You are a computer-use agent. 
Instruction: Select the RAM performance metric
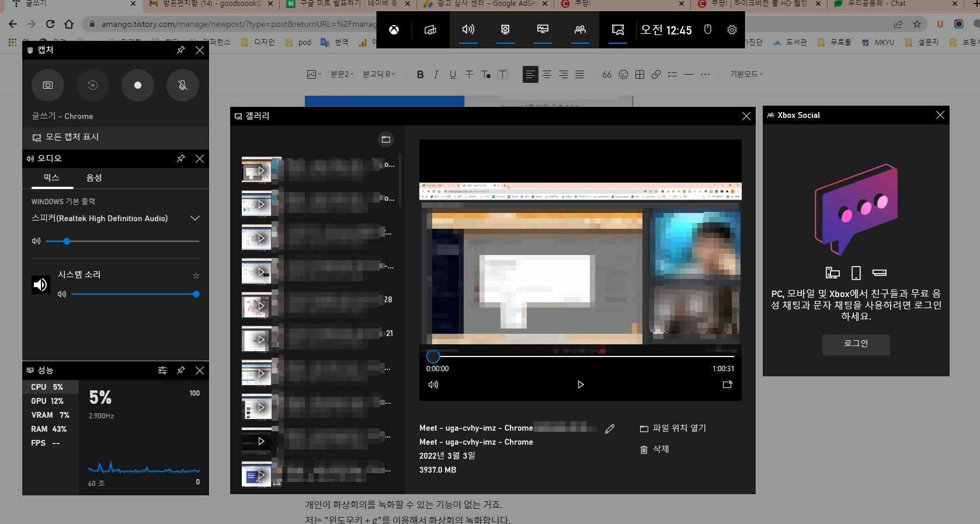click(50, 429)
